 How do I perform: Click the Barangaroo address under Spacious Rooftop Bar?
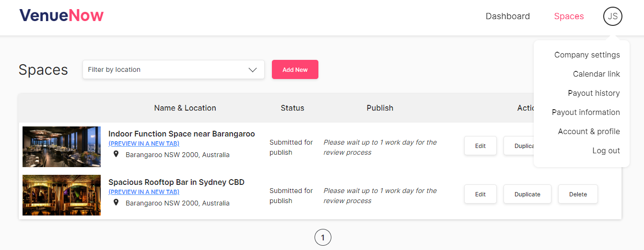(177, 203)
